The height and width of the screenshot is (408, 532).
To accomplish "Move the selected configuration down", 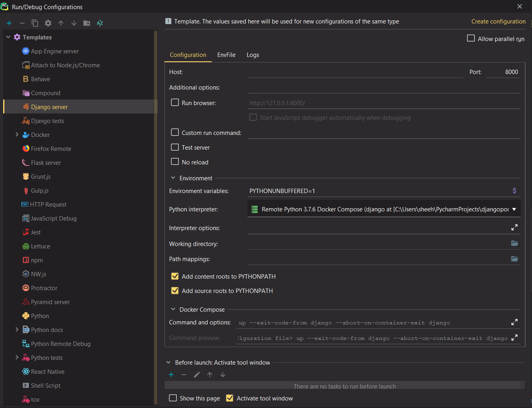I will tap(74, 23).
